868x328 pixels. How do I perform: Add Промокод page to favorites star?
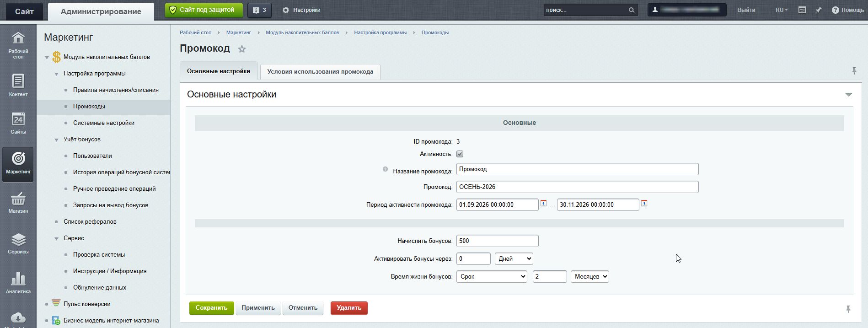coord(242,49)
